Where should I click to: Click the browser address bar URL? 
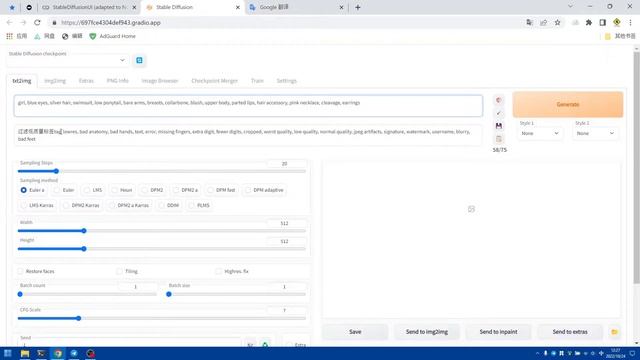[x=111, y=23]
